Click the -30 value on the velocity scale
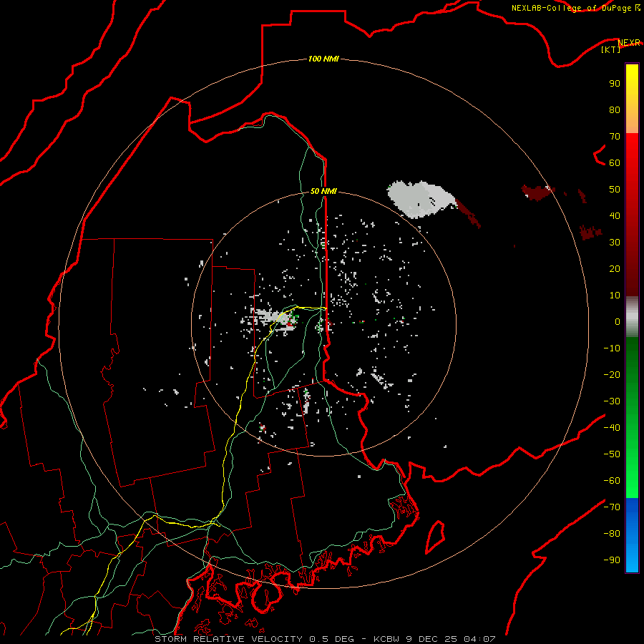 pyautogui.click(x=612, y=401)
